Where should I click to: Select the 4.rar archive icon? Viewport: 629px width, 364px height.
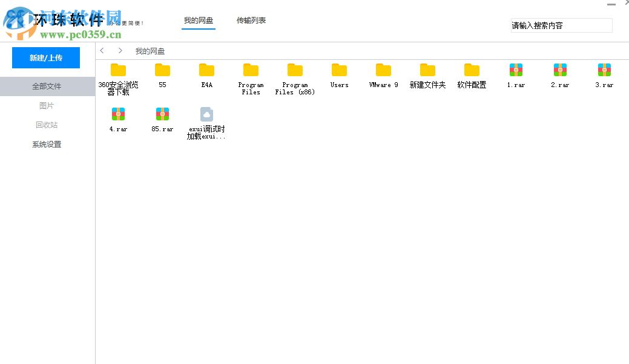point(119,114)
